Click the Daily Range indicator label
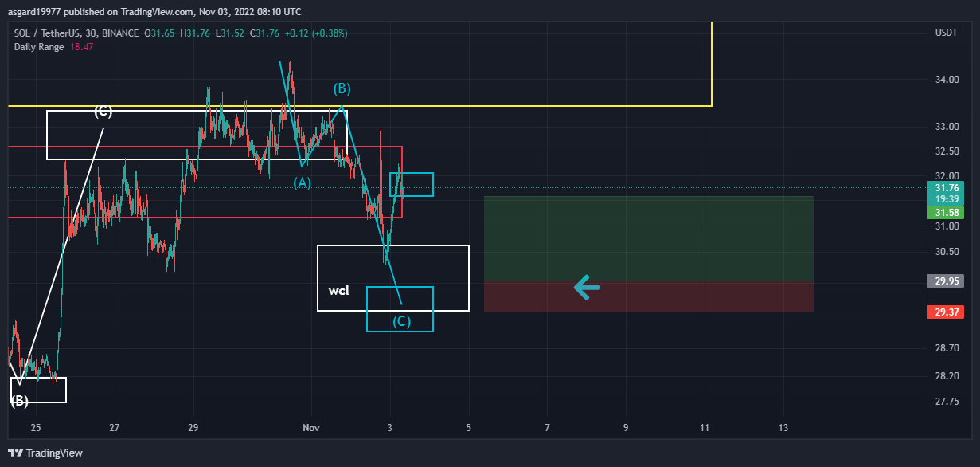980x467 pixels. [41, 47]
